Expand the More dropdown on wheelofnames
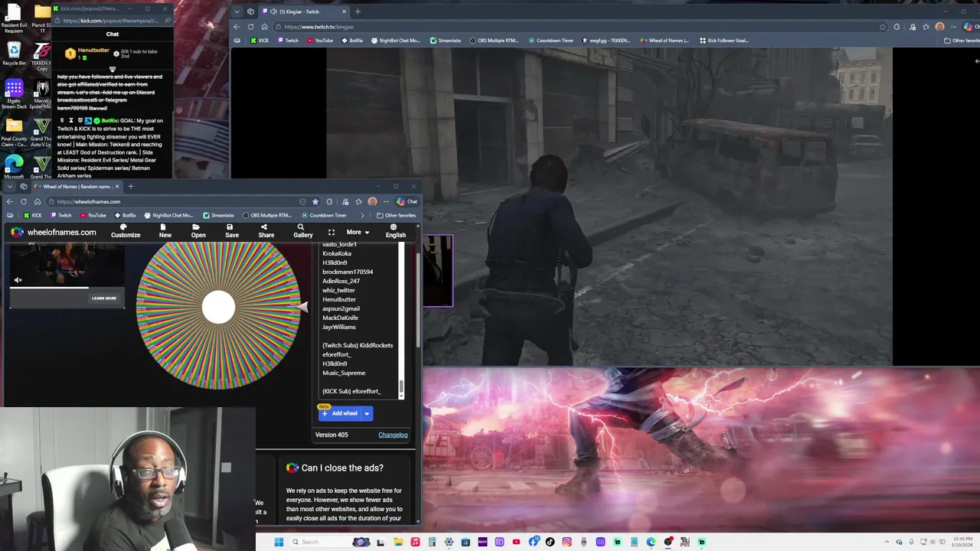Image resolution: width=980 pixels, height=551 pixels. tap(358, 232)
